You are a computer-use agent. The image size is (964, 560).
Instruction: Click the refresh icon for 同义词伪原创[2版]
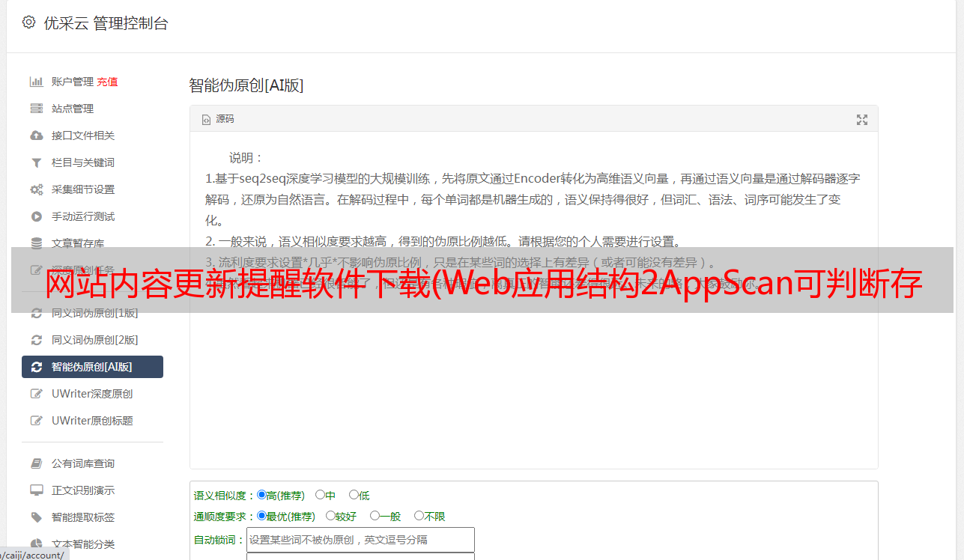click(x=36, y=340)
